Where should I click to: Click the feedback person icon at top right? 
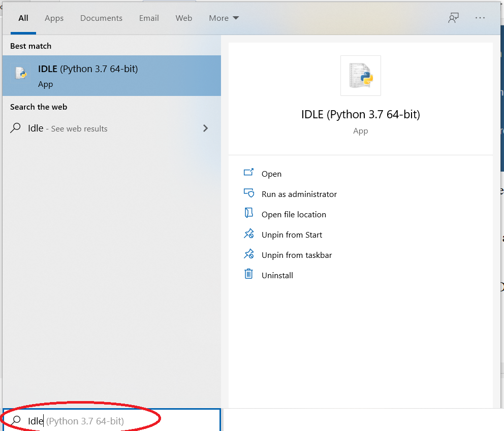(453, 17)
